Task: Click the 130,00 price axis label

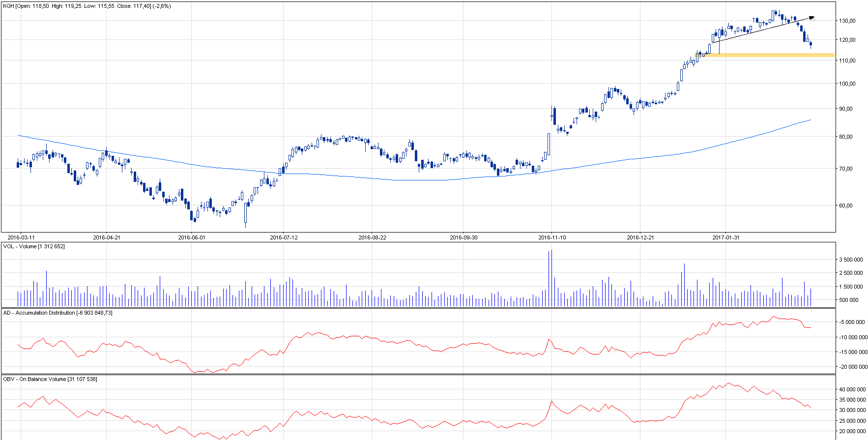Action: click(847, 21)
